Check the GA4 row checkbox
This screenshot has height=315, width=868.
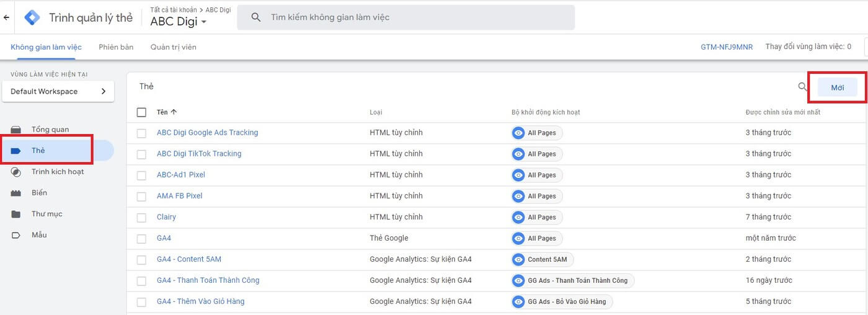click(x=141, y=238)
